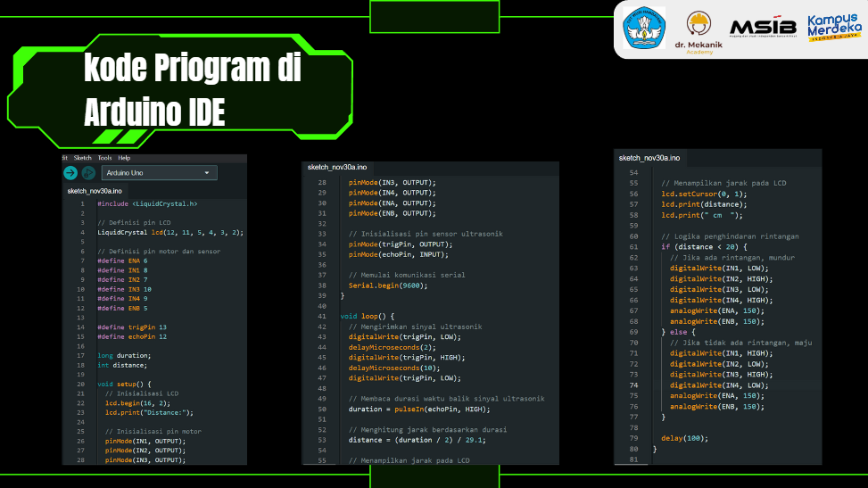This screenshot has height=488, width=868.
Task: Click the Start Debugging button beside Upload
Action: pyautogui.click(x=88, y=173)
